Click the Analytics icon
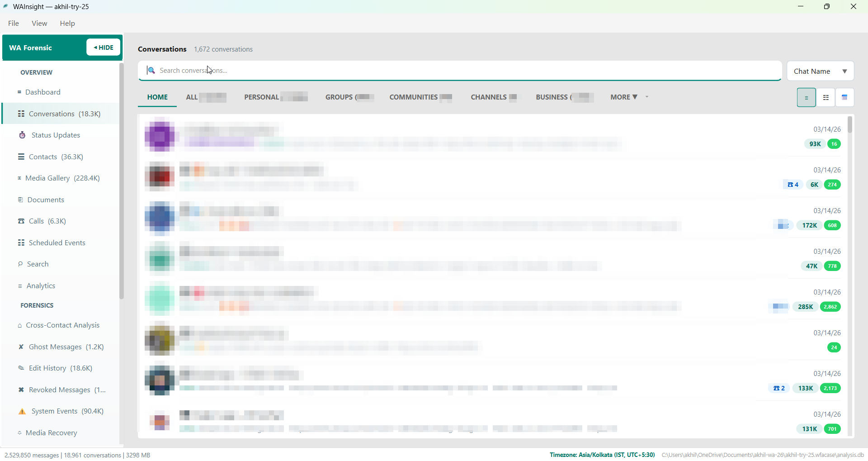868x461 pixels. coord(20,286)
